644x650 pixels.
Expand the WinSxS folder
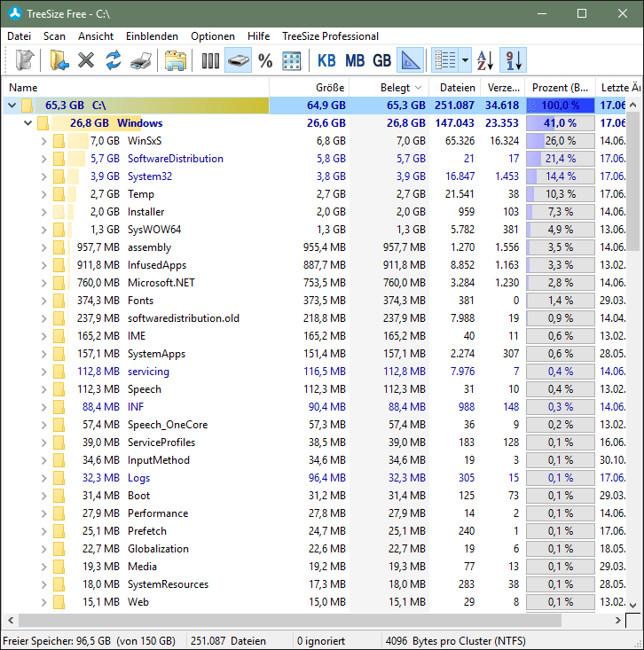tap(44, 141)
